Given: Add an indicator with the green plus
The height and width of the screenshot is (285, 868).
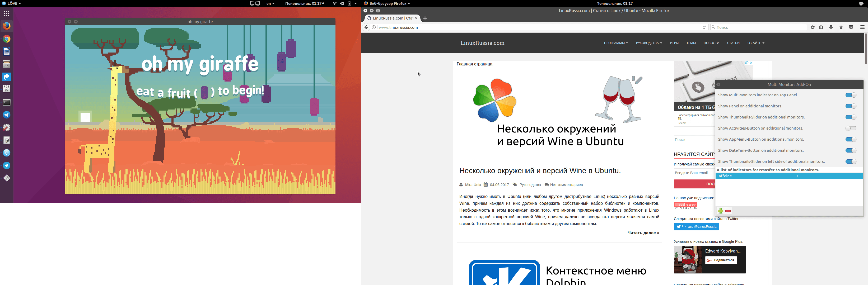Looking at the screenshot, I should point(720,211).
